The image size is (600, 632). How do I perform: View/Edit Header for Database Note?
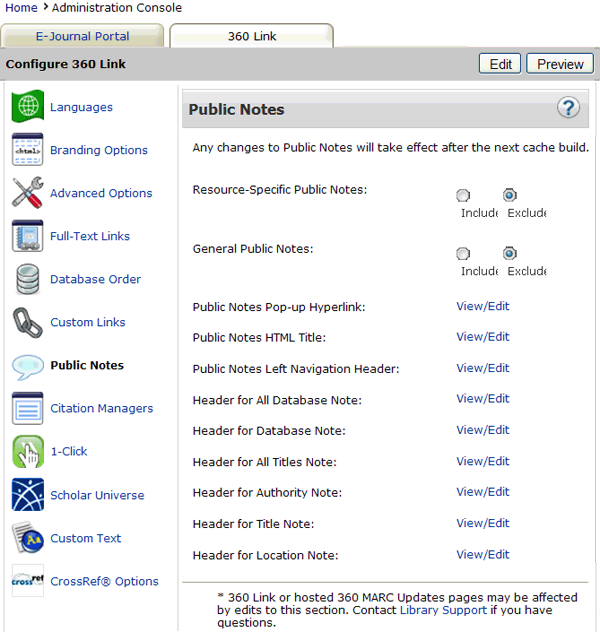tap(483, 430)
